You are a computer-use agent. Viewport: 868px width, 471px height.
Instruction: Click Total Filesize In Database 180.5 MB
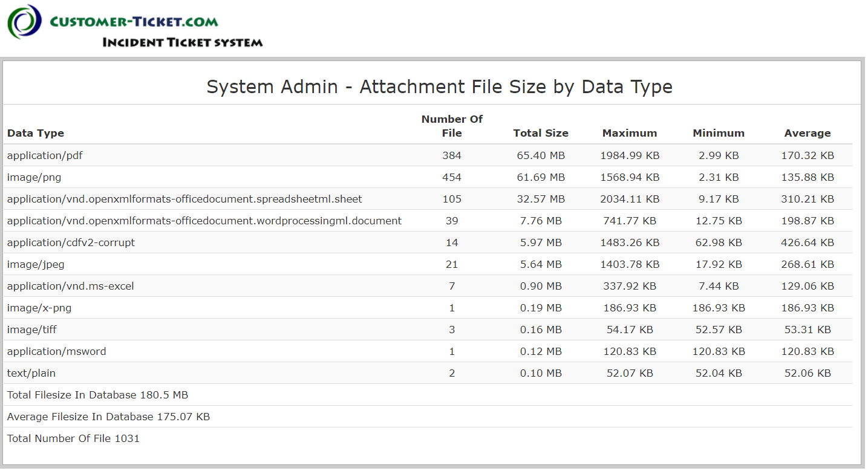click(97, 395)
